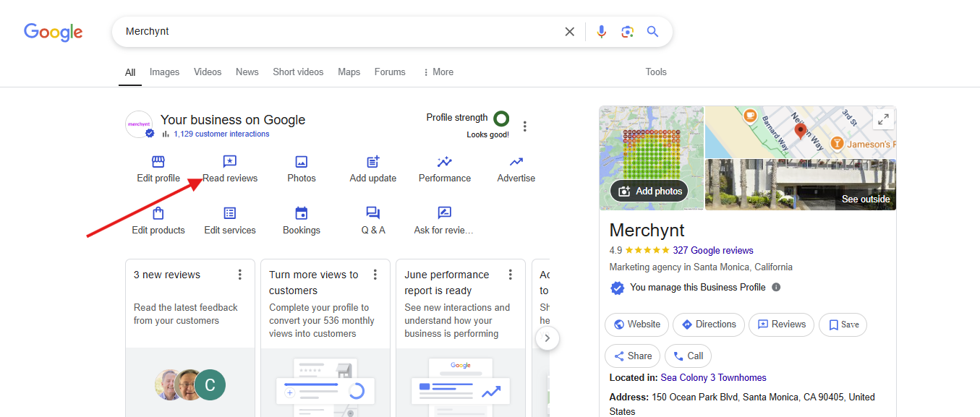Click the Merchynt business name heading
Image resolution: width=980 pixels, height=417 pixels.
[647, 230]
